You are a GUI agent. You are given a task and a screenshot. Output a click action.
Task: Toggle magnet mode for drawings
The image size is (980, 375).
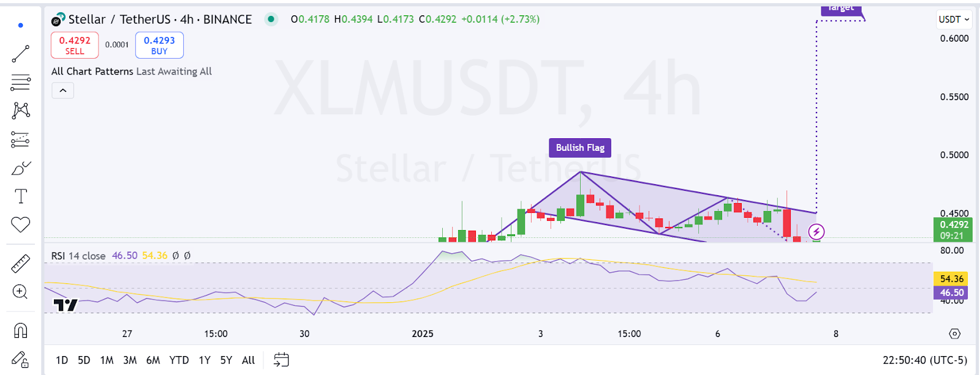pyautogui.click(x=20, y=331)
